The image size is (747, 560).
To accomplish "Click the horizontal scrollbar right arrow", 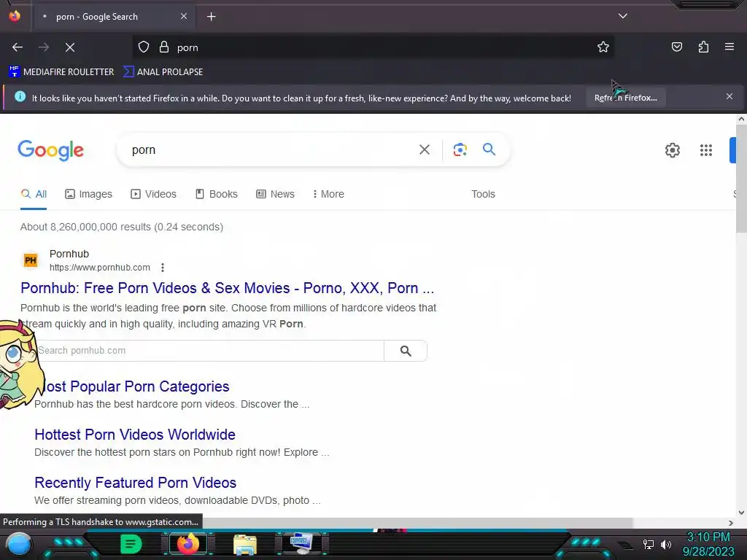I will pos(731,523).
